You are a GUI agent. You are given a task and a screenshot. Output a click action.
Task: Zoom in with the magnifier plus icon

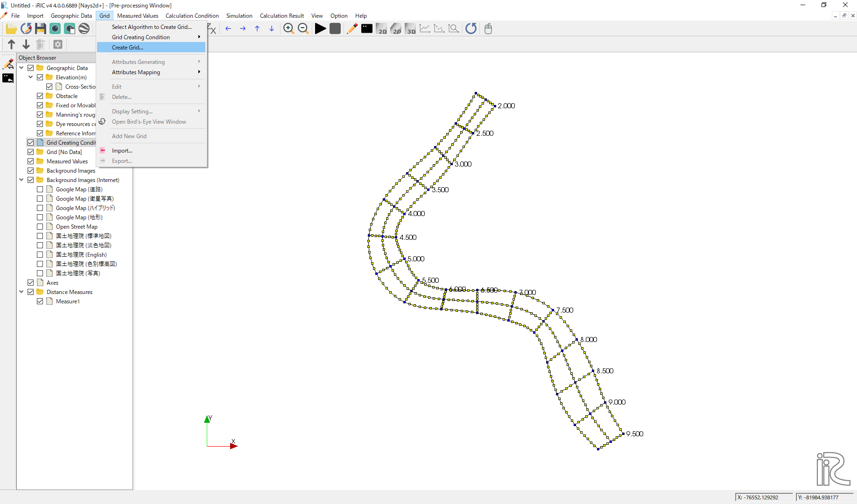(288, 29)
